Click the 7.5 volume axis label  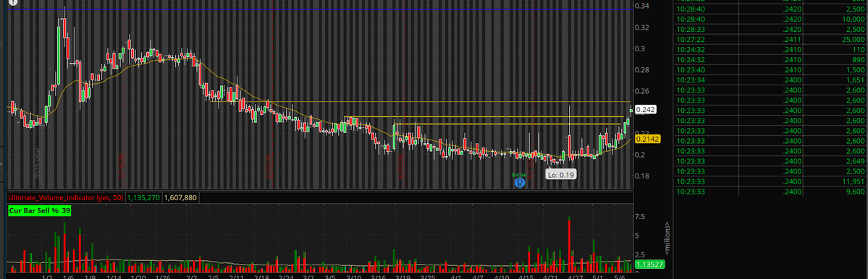639,217
